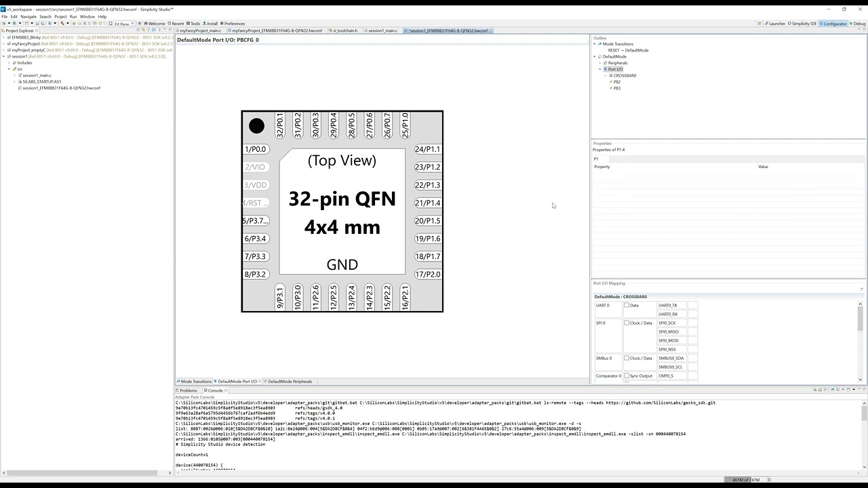The width and height of the screenshot is (868, 488).
Task: Switch to the Launcher perspective
Action: pos(774,24)
